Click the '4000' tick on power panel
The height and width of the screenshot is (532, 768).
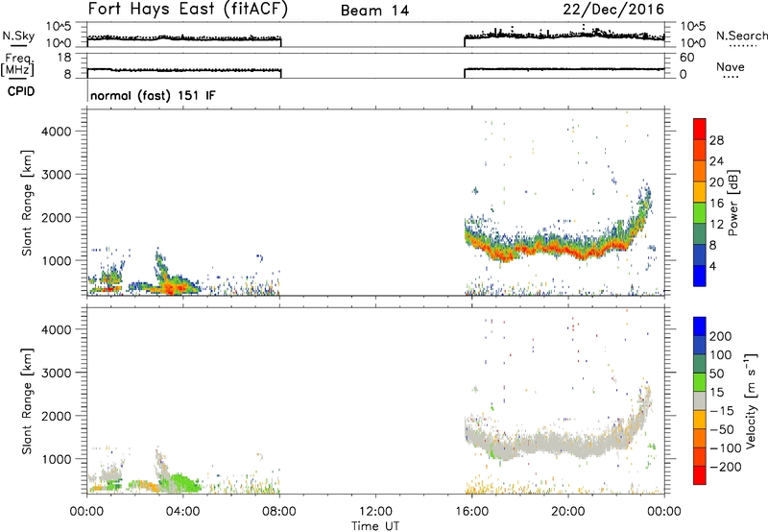coord(56,132)
